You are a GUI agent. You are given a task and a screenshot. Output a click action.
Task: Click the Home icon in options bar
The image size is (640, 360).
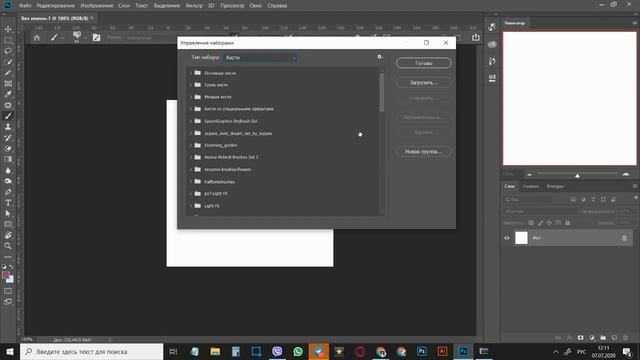[x=37, y=38]
